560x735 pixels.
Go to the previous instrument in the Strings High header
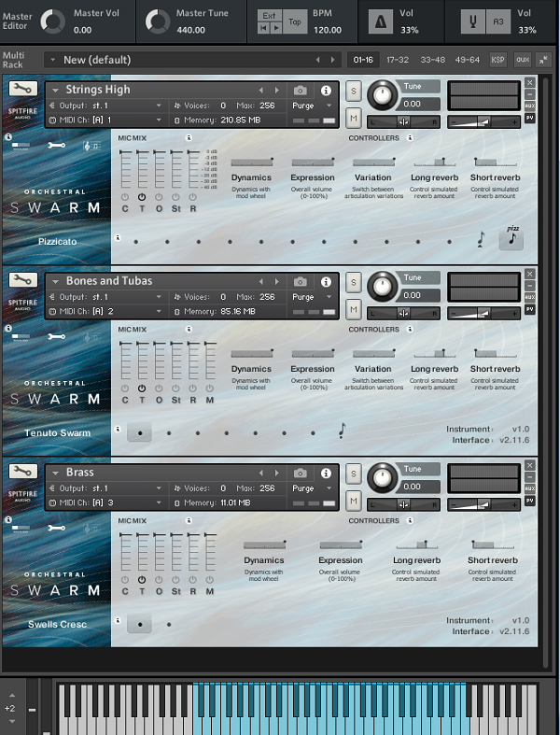[261, 90]
